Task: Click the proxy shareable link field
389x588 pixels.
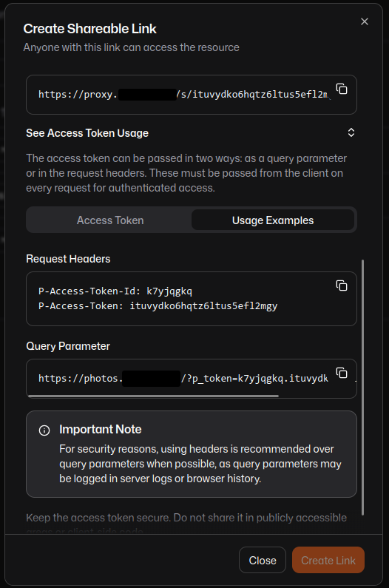Action: tap(192, 95)
